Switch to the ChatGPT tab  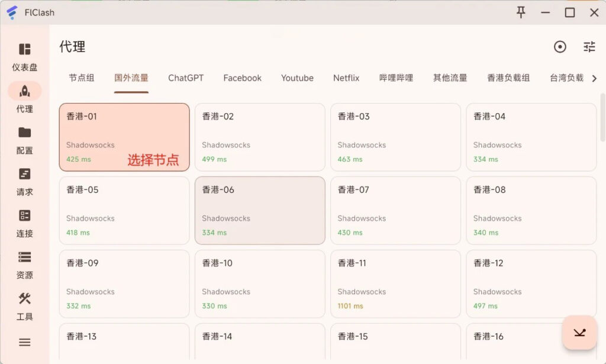click(x=186, y=78)
